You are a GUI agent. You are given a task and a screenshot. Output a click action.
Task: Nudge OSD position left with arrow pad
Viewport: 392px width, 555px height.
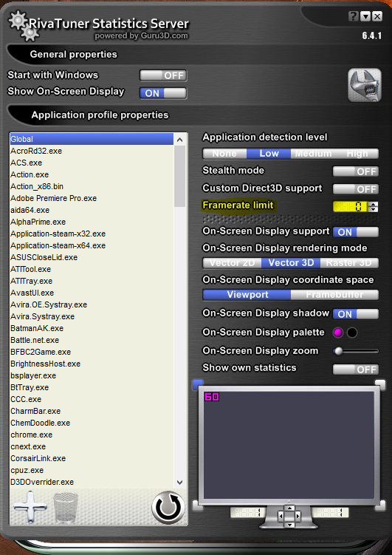tap(281, 517)
